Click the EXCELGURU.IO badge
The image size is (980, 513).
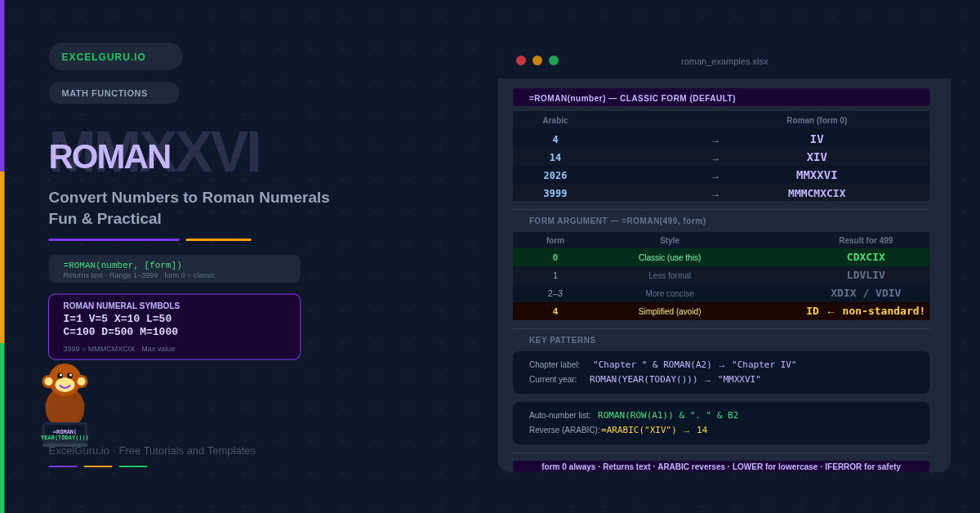click(115, 57)
